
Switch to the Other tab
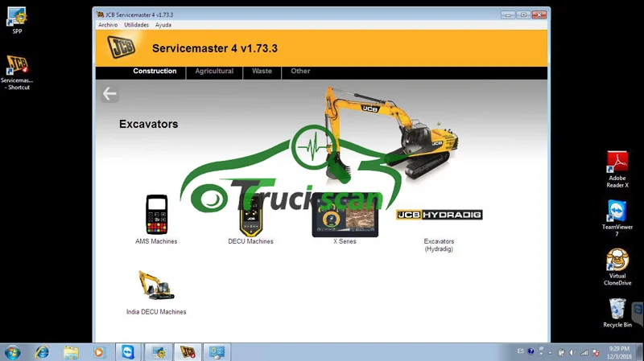[x=300, y=71]
